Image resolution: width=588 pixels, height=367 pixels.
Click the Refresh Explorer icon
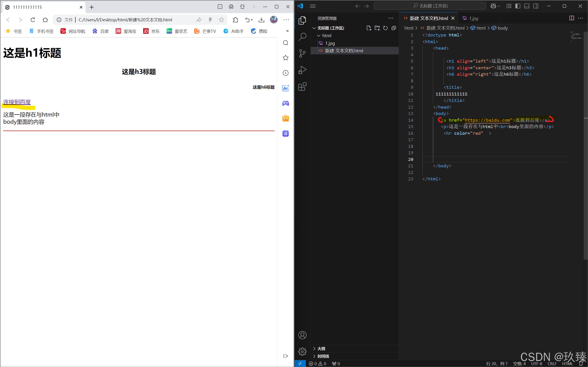[385, 28]
